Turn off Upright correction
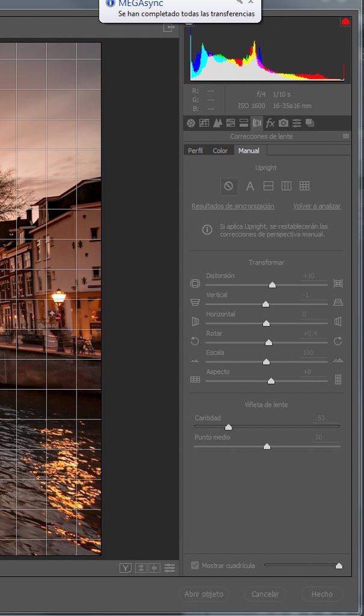Viewport: 364px width, 616px height. pyautogui.click(x=229, y=186)
